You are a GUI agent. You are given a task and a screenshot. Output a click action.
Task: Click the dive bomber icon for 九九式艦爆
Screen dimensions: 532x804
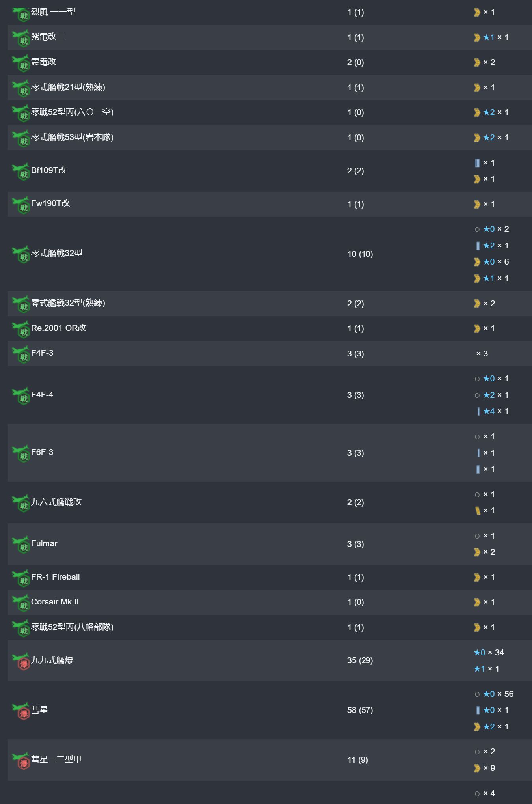21,661
